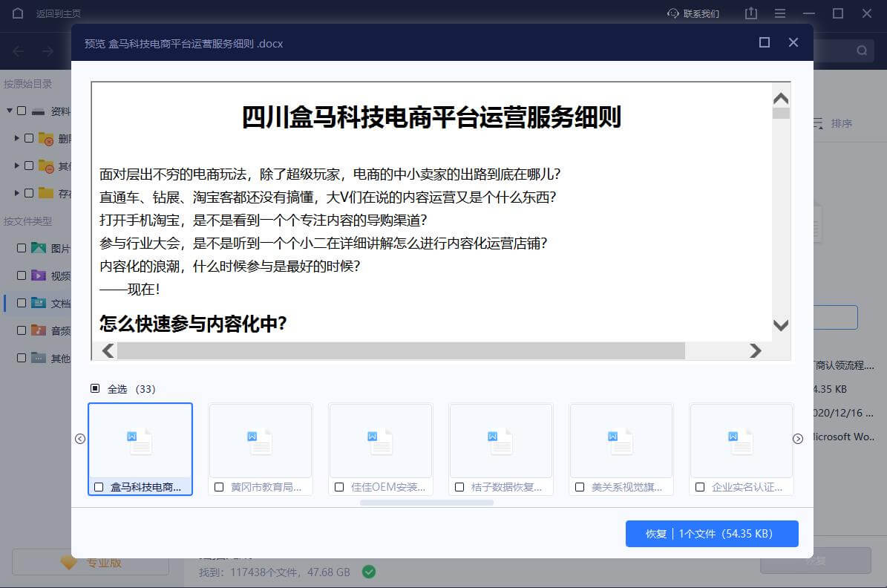Image resolution: width=887 pixels, height=588 pixels.
Task: Click the home icon in the main window
Action: point(18,13)
